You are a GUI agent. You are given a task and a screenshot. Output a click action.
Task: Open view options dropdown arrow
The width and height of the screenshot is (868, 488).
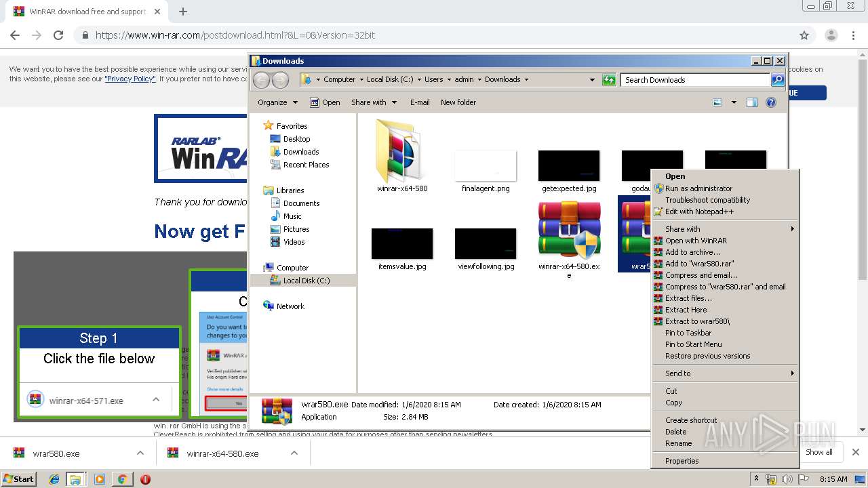734,102
